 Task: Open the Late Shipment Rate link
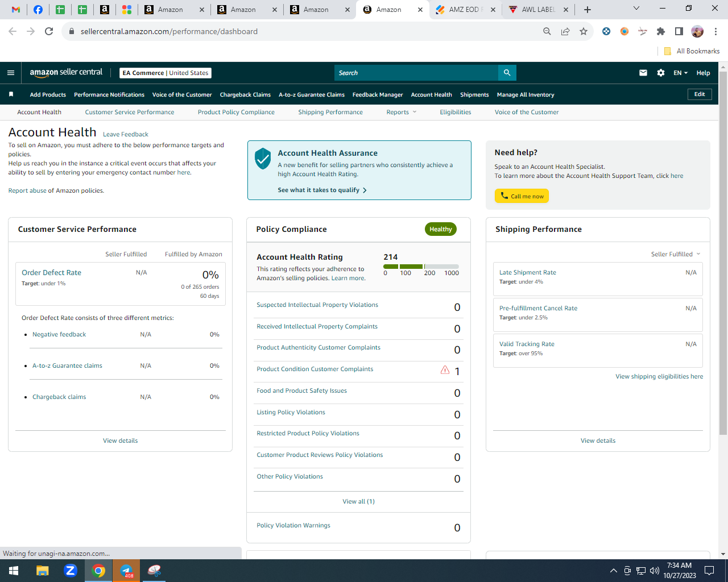[x=528, y=272]
